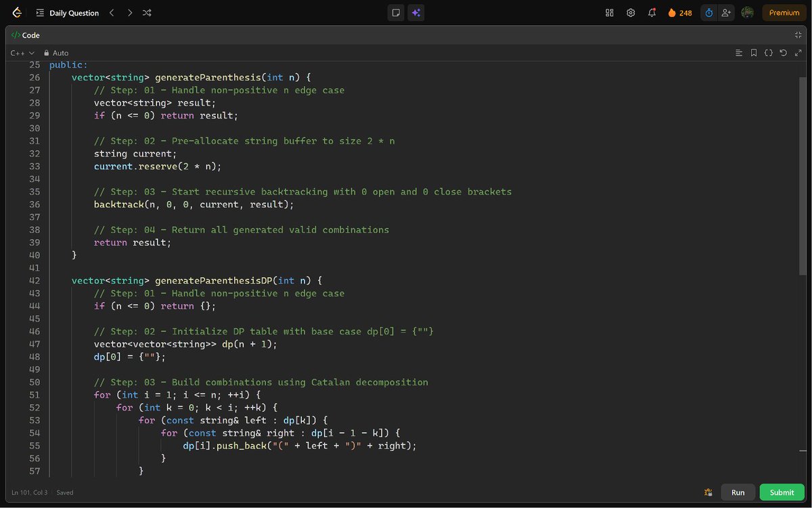Open the notifications bell
812x508 pixels.
tap(652, 13)
